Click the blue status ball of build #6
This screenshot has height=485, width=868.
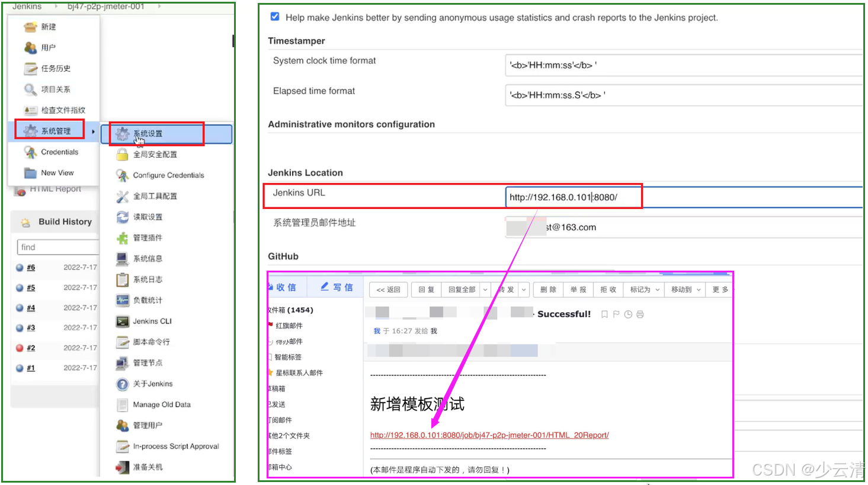(x=20, y=268)
